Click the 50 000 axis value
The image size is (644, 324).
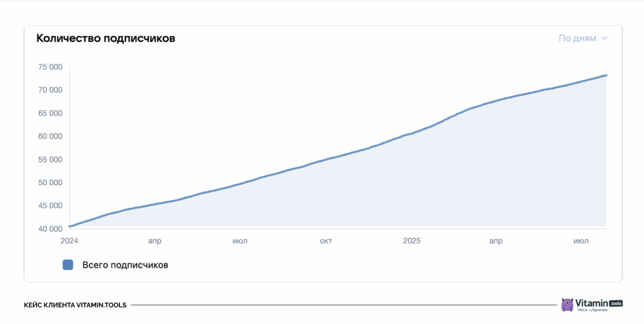tap(50, 183)
